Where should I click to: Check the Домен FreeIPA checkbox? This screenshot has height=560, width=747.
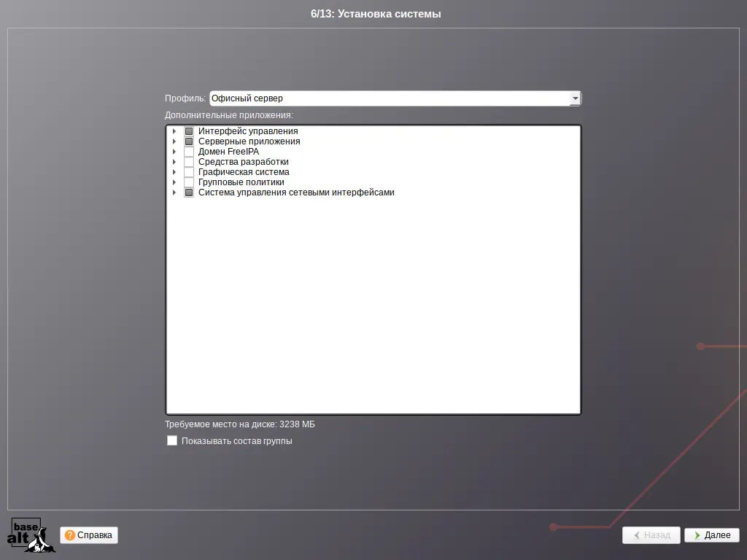point(189,152)
